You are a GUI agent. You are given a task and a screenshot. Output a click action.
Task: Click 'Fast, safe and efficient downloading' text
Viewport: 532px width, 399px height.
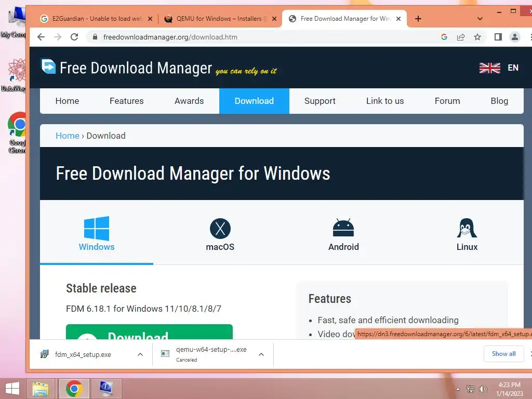388,320
